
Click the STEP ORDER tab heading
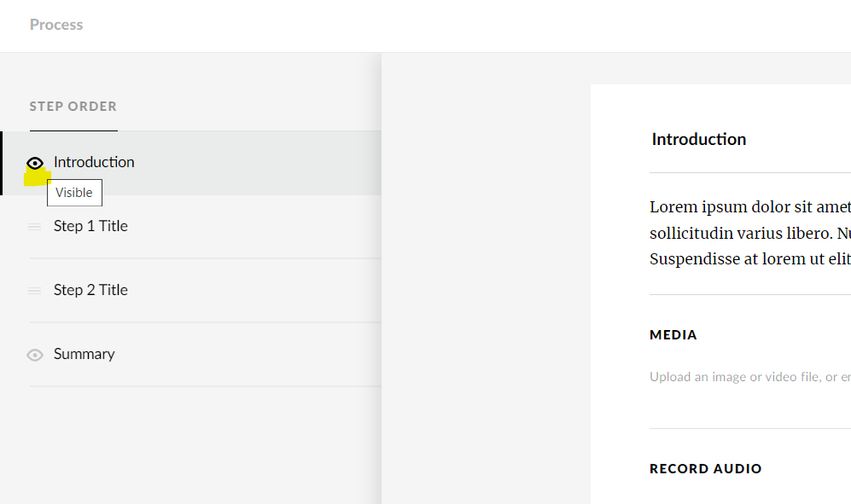[x=73, y=107]
